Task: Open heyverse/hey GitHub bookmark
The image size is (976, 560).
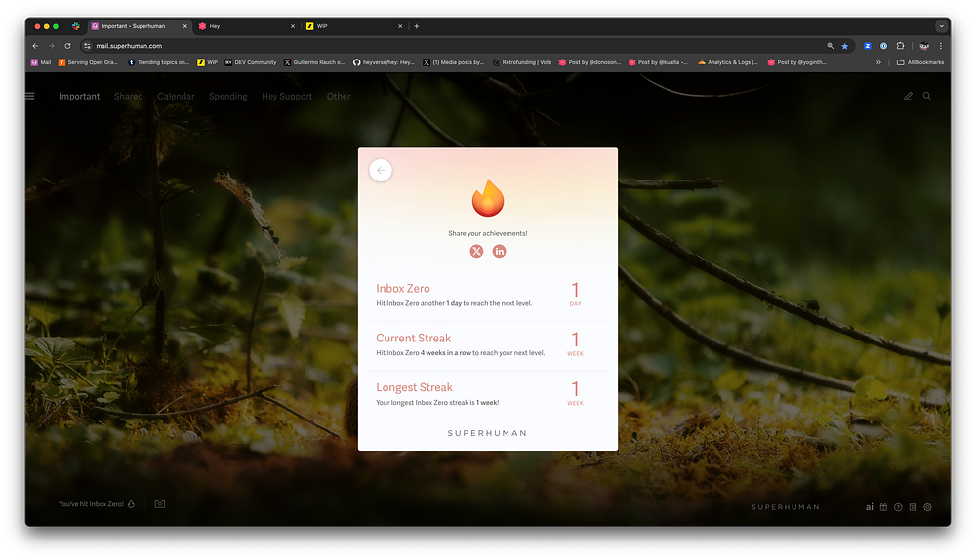Action: [x=384, y=62]
